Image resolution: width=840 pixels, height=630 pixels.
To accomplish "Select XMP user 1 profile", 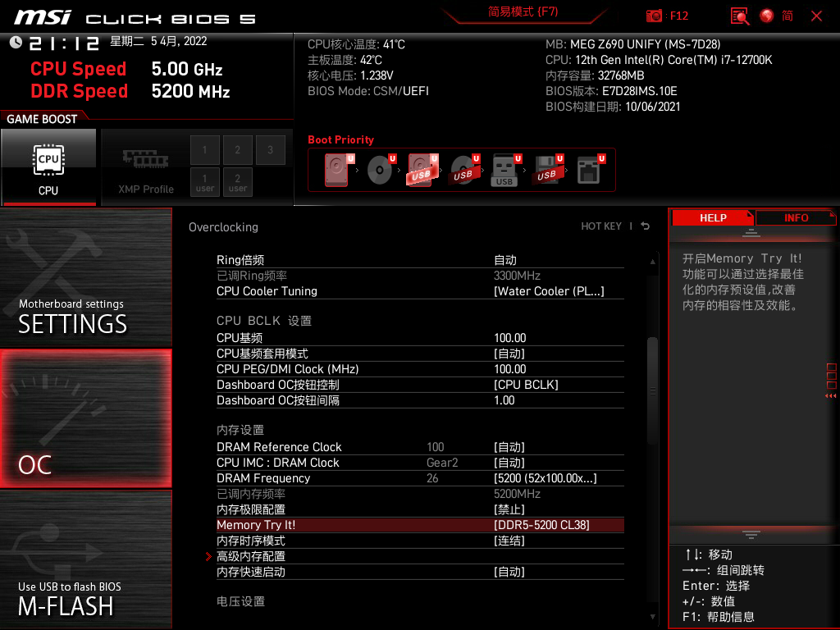I will pyautogui.click(x=204, y=182).
